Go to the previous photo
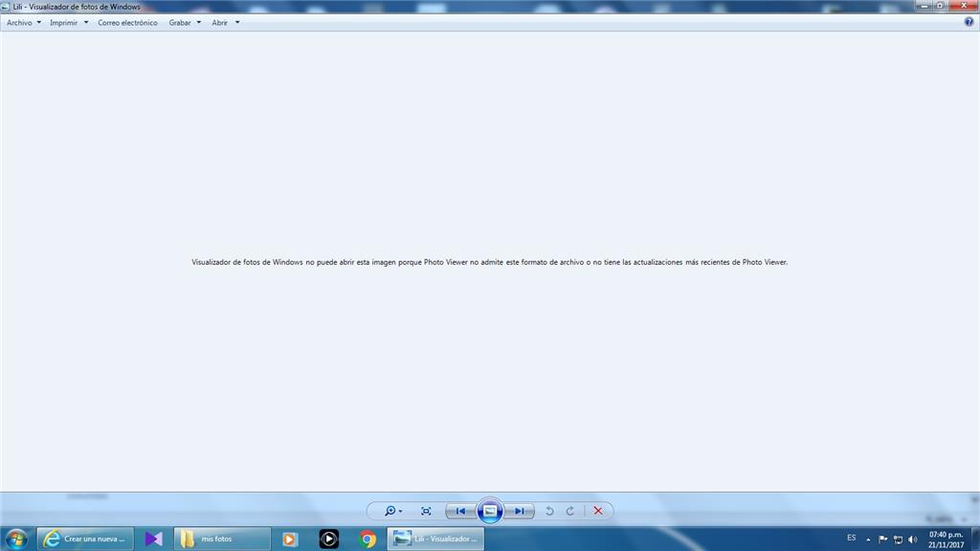 (x=460, y=511)
